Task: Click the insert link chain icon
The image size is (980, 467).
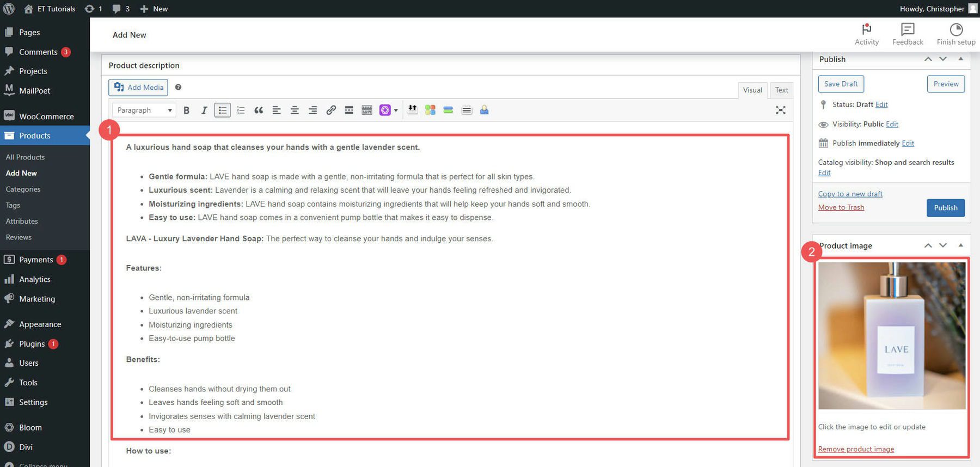Action: click(330, 110)
